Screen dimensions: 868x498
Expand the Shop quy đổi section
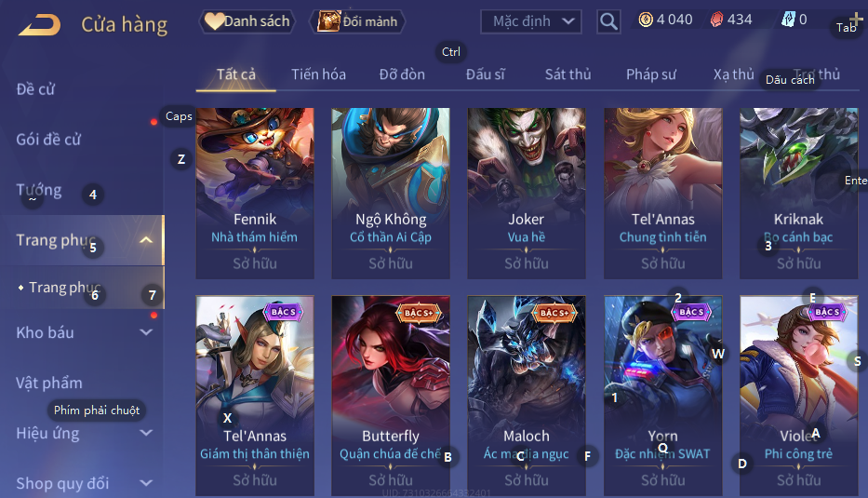(146, 483)
